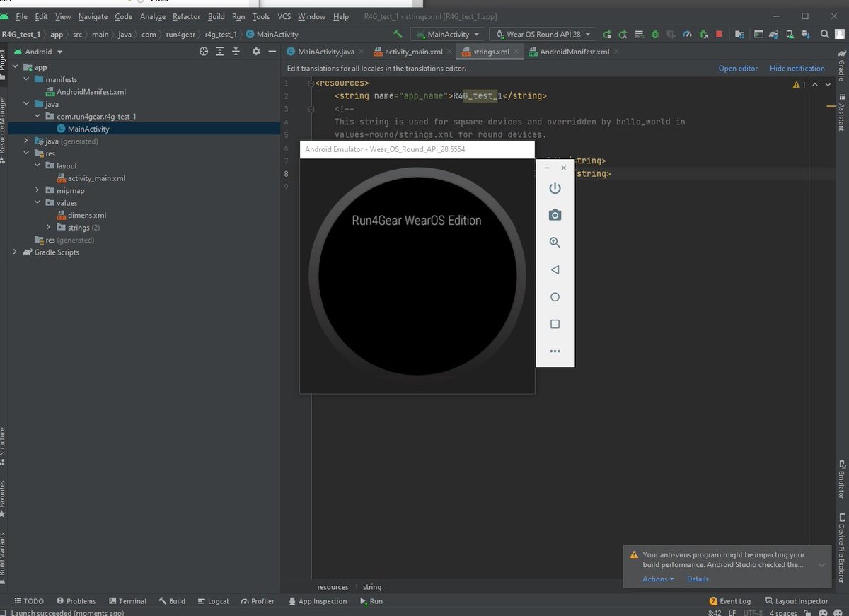Open the File menu

(x=21, y=16)
